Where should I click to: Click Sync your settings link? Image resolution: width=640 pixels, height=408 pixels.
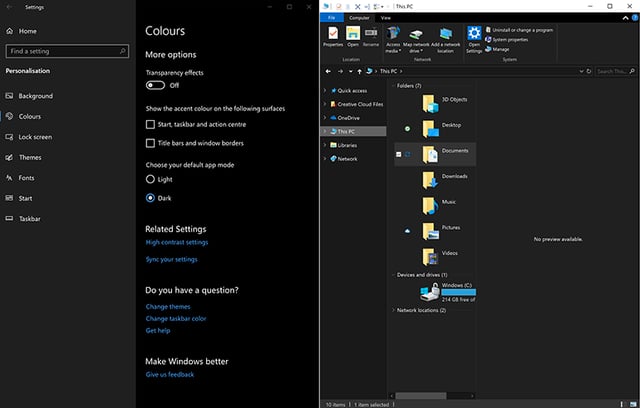coord(171,259)
